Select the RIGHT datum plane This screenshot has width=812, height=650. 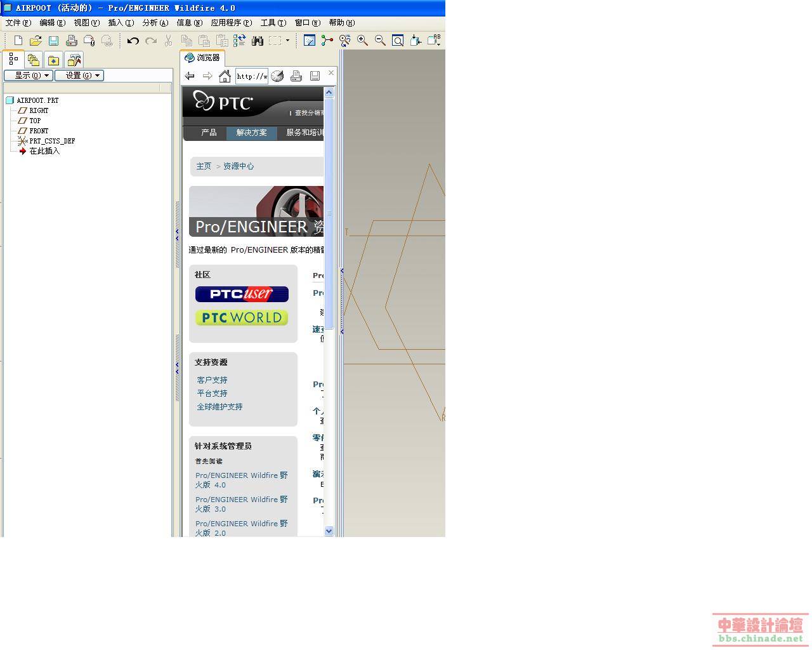pyautogui.click(x=33, y=110)
